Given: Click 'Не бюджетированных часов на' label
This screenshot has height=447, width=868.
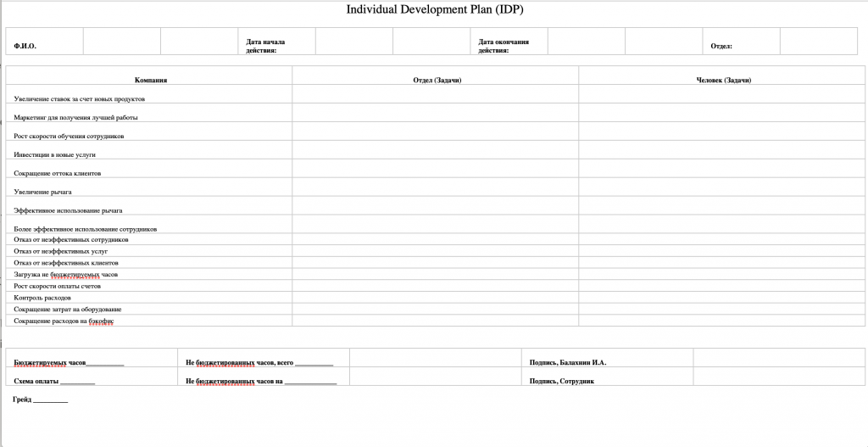Looking at the screenshot, I should 235,381.
